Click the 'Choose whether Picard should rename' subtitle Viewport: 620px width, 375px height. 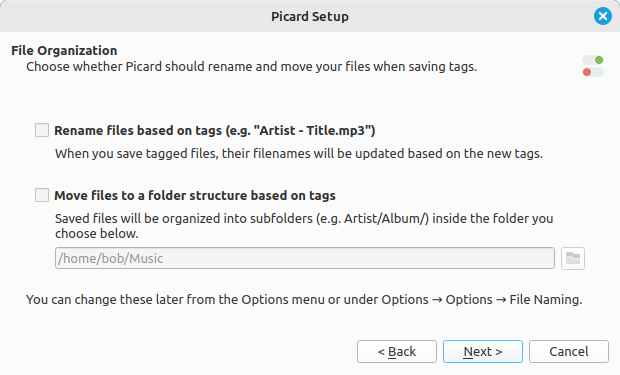click(251, 66)
